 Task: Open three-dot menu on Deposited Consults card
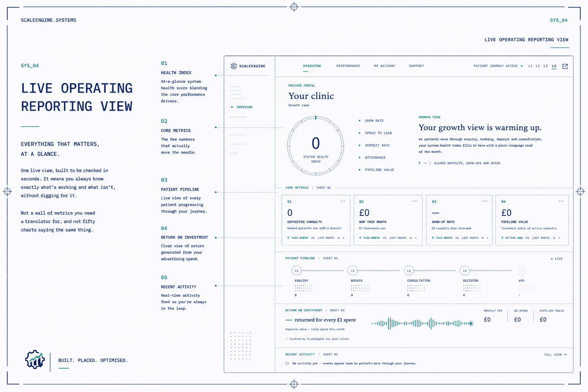[343, 201]
